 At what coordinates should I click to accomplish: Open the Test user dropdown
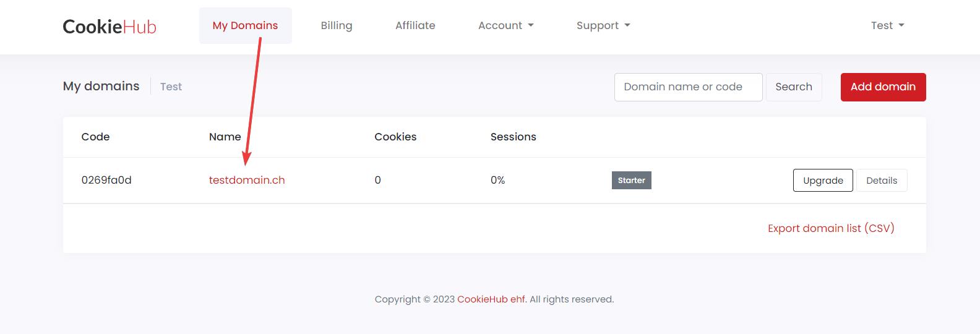click(x=887, y=25)
